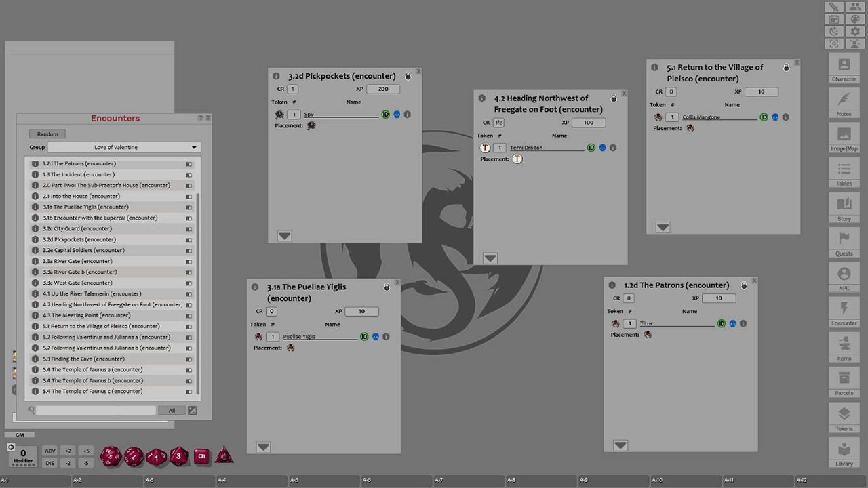Click the Random button in the Encounters list
The width and height of the screenshot is (868, 488).
point(47,134)
